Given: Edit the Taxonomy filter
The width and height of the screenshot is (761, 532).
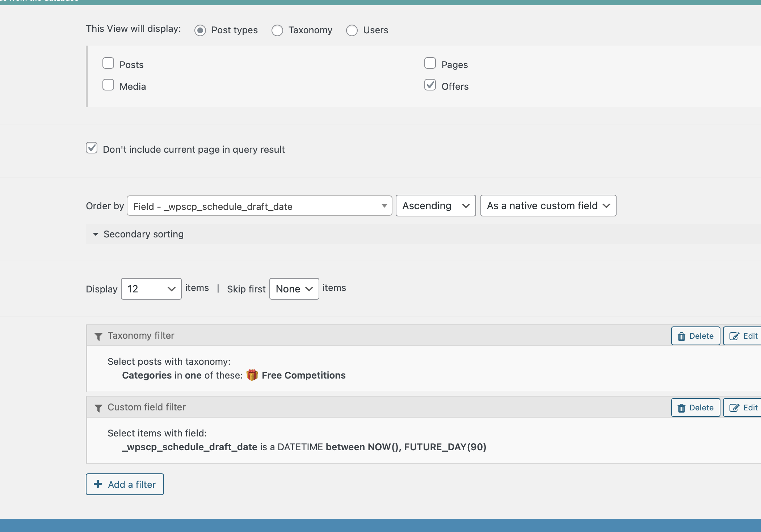Looking at the screenshot, I should tap(743, 336).
